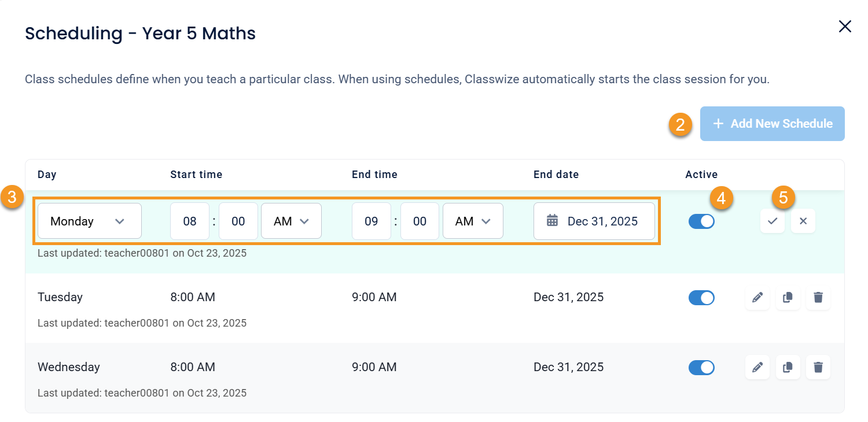Select the end time hour field
This screenshot has height=422, width=868.
coord(372,221)
